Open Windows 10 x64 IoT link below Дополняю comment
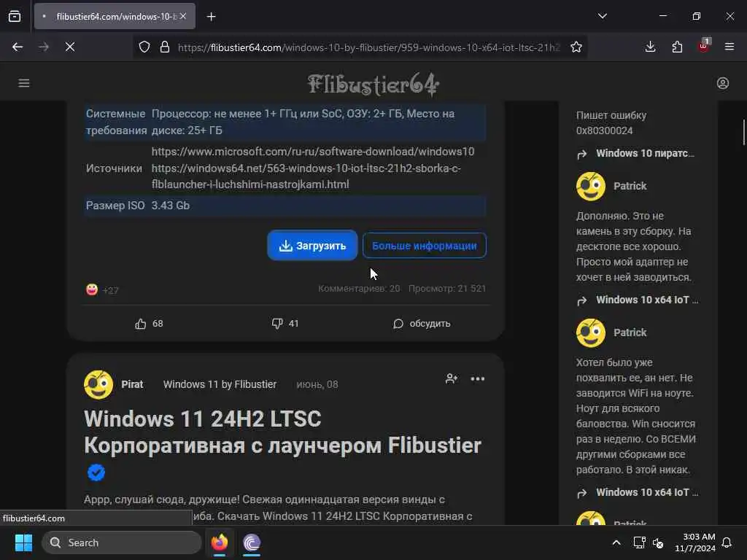747x560 pixels. click(647, 300)
